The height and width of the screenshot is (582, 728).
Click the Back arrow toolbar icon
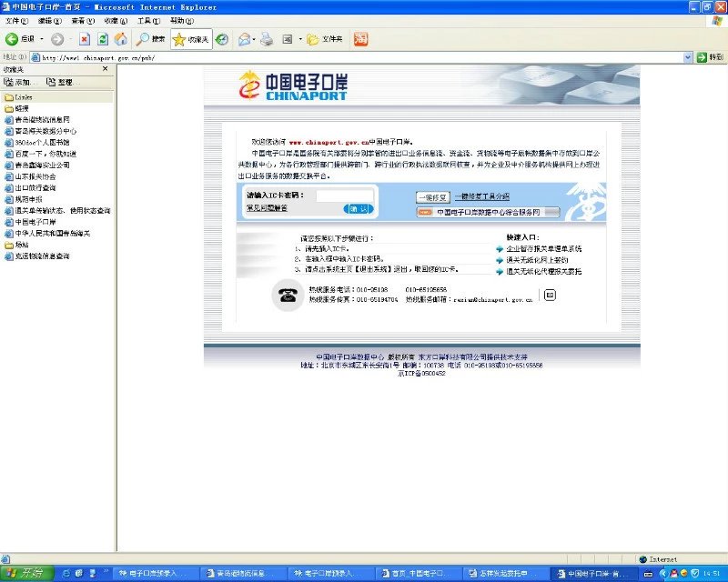coord(12,39)
